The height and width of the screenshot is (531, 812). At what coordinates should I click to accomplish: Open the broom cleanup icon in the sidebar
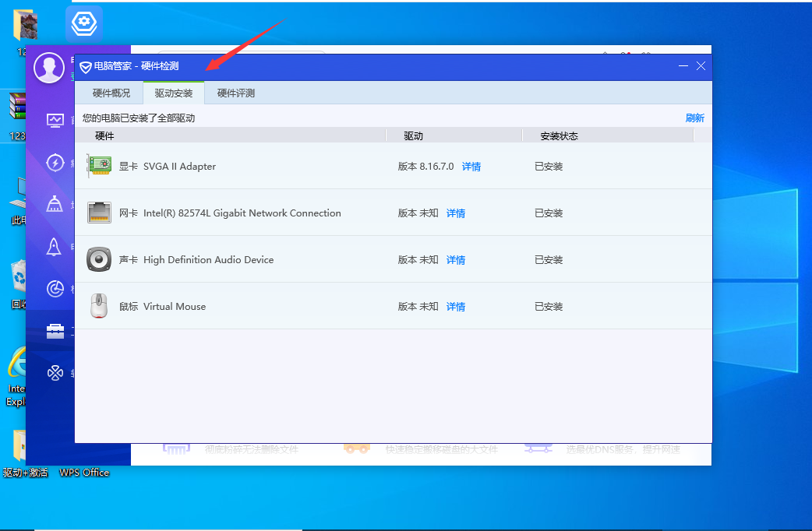click(55, 204)
